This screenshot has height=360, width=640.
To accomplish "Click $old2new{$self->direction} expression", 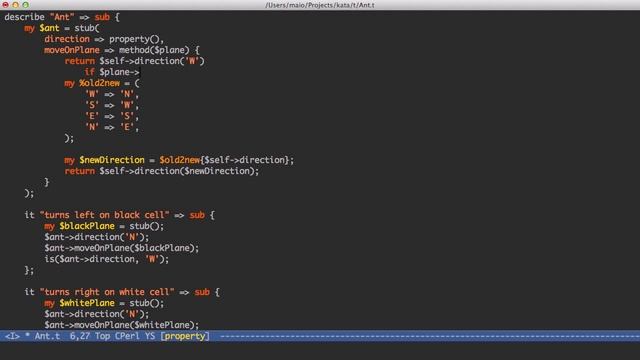I will 224,160.
